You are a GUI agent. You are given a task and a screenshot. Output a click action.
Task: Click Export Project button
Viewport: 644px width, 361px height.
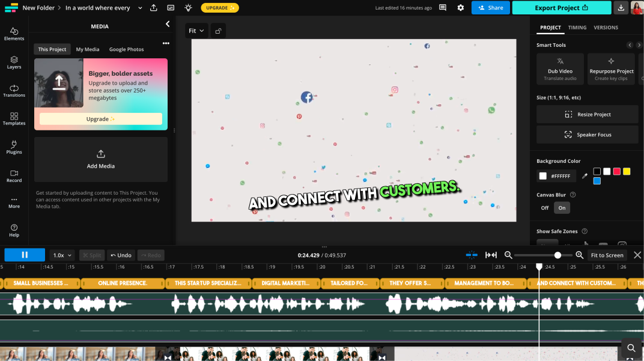click(562, 8)
